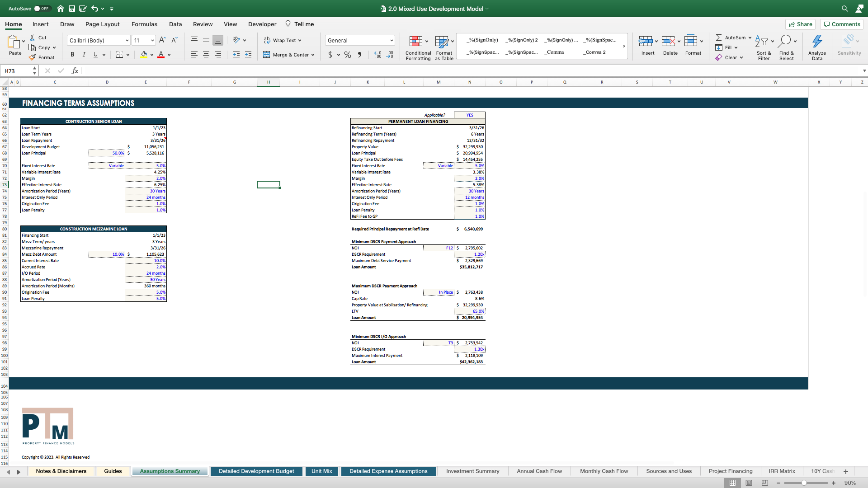Open the Search magnifier in title bar
Screen dimensions: 868x488
click(x=844, y=9)
